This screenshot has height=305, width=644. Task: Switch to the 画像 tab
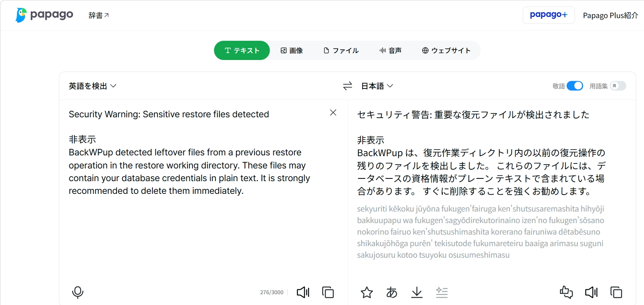tap(292, 50)
